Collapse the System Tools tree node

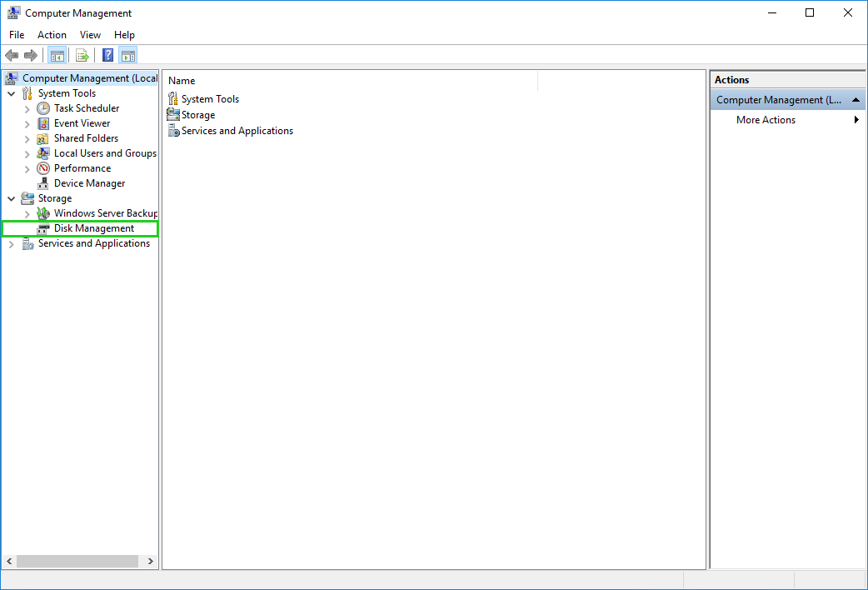tap(12, 94)
